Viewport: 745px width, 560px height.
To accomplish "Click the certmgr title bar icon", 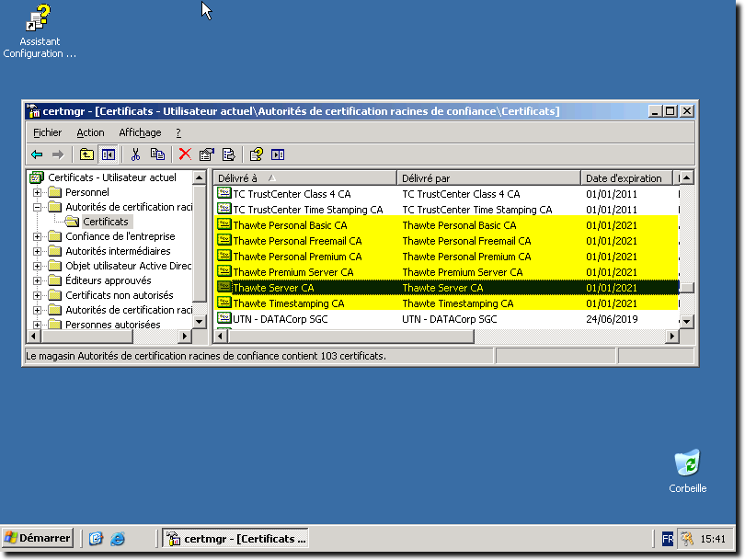I will (x=34, y=111).
